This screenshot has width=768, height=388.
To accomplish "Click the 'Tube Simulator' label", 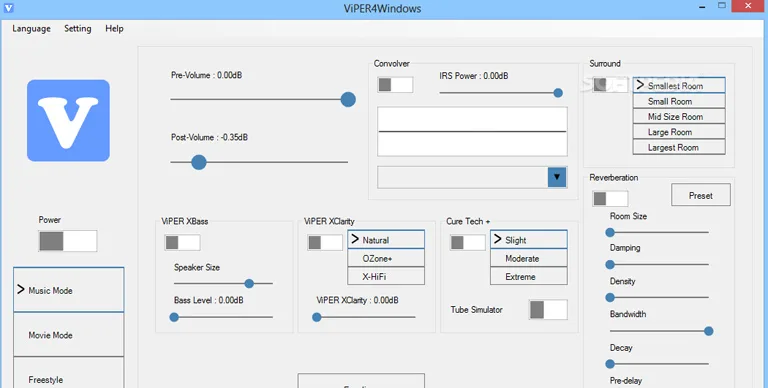I will (x=477, y=310).
